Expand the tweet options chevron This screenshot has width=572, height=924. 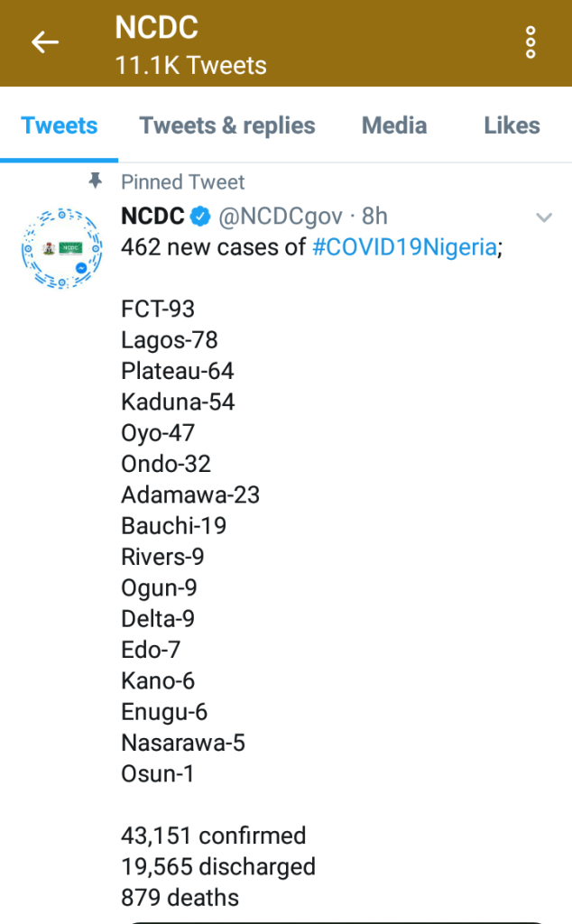pos(544,217)
